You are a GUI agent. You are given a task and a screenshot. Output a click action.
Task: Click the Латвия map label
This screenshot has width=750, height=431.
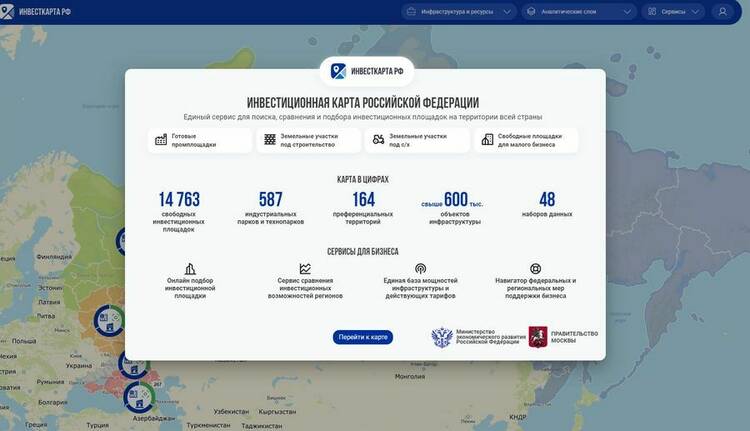(x=49, y=302)
